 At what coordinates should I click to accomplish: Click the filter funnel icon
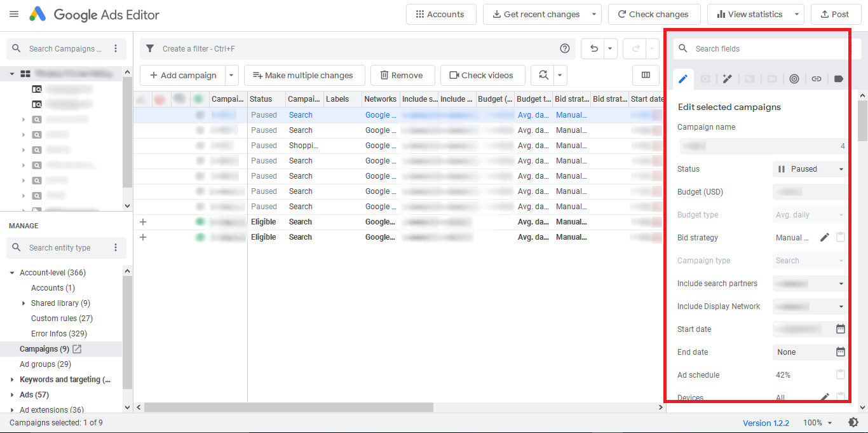pos(151,48)
